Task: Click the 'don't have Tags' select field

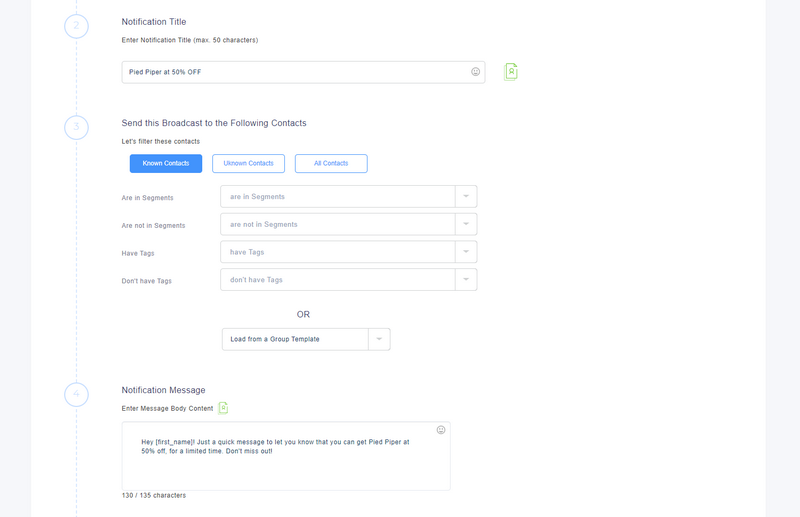Action: pyautogui.click(x=348, y=280)
